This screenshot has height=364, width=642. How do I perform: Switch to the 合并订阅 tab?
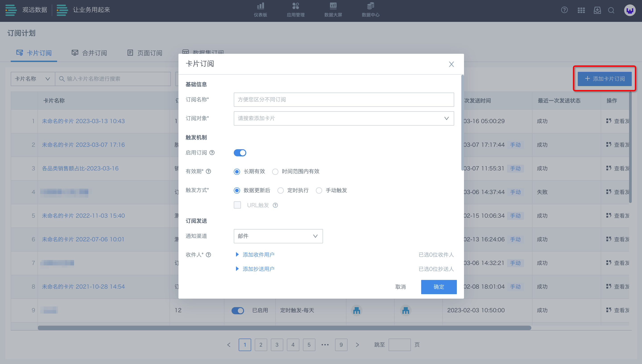89,53
